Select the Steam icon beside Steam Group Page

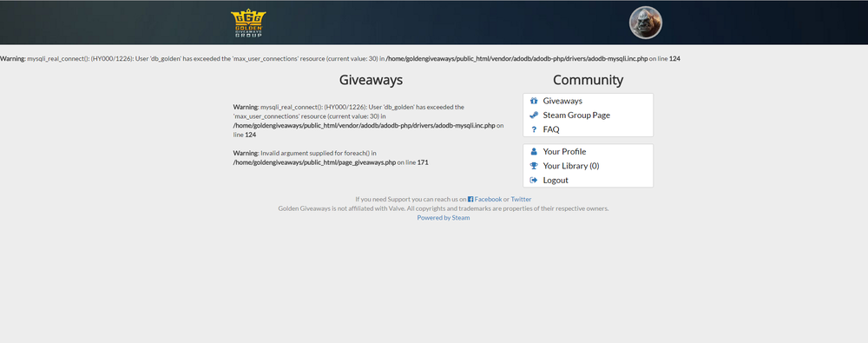(x=534, y=115)
